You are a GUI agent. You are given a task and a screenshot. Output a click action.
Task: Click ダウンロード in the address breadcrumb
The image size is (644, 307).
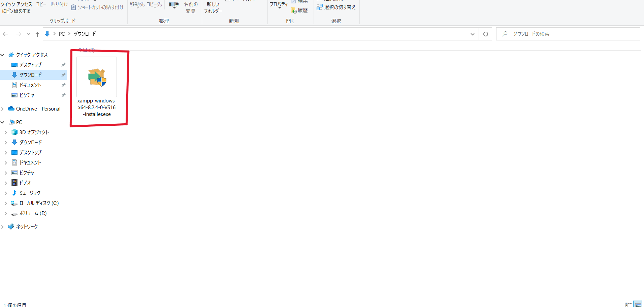pyautogui.click(x=85, y=34)
